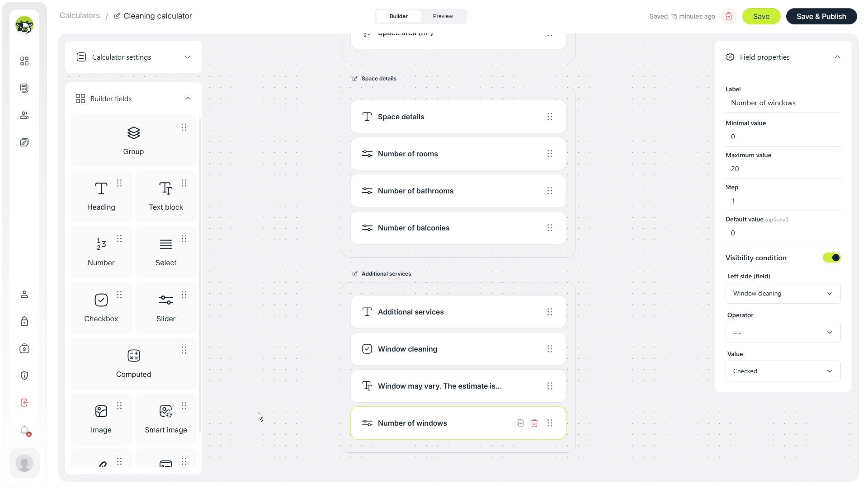Select the Image builder field tile

101,419
